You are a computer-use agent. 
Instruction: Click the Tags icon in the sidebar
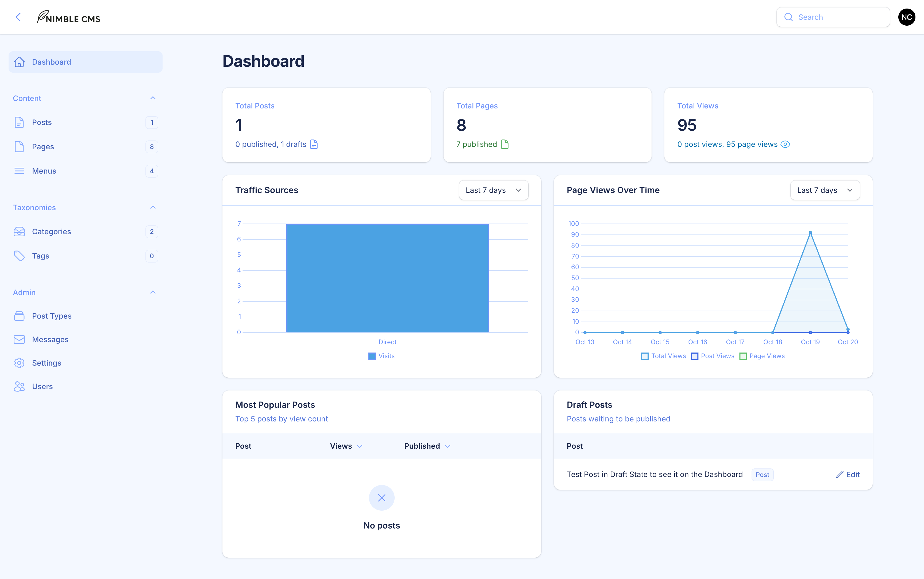click(19, 256)
